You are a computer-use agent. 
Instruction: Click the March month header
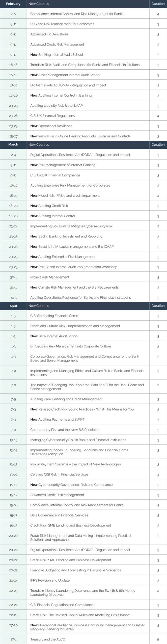tap(13, 144)
